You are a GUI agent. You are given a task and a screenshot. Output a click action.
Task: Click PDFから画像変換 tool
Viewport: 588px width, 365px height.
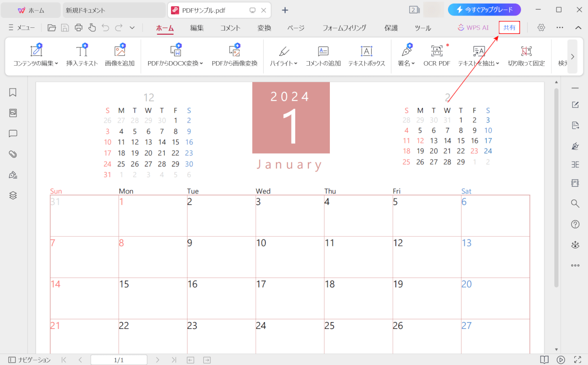[234, 56]
